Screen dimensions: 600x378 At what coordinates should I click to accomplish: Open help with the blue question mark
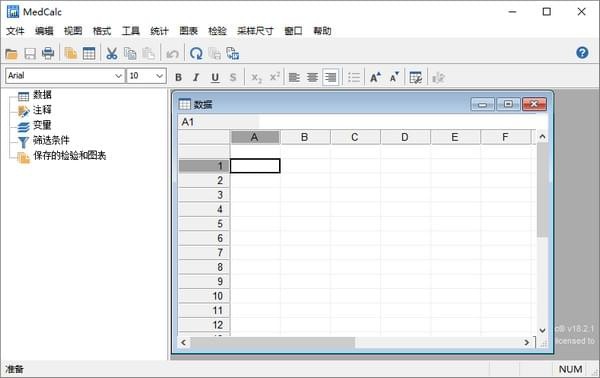[x=582, y=52]
